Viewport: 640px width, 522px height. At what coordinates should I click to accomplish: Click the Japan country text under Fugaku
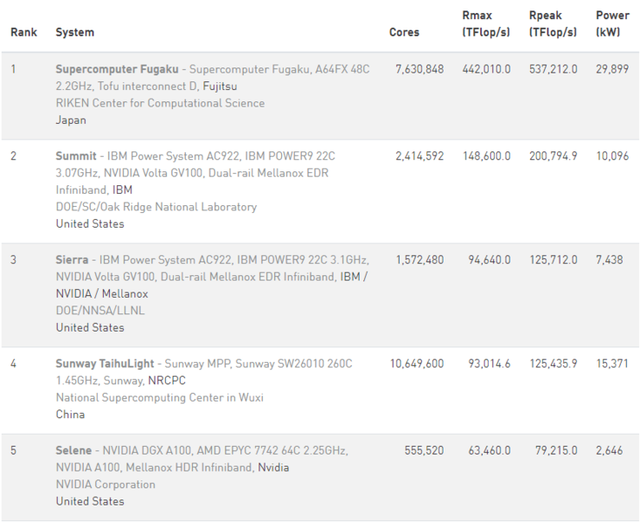[71, 120]
